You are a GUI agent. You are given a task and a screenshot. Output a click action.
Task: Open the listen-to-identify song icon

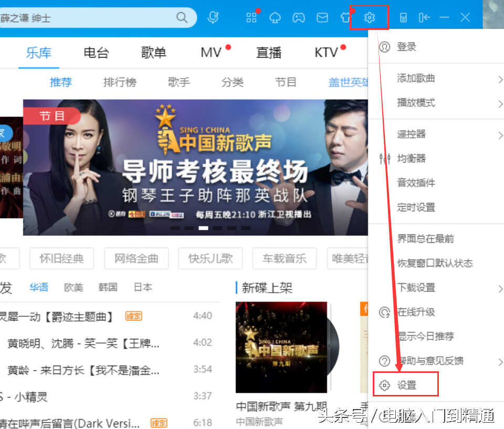click(213, 17)
